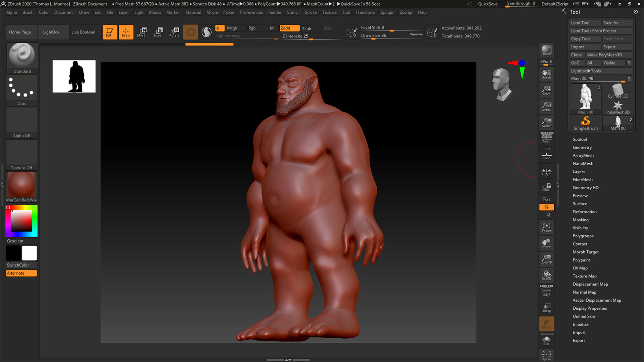Open the Brush menu

click(28, 12)
